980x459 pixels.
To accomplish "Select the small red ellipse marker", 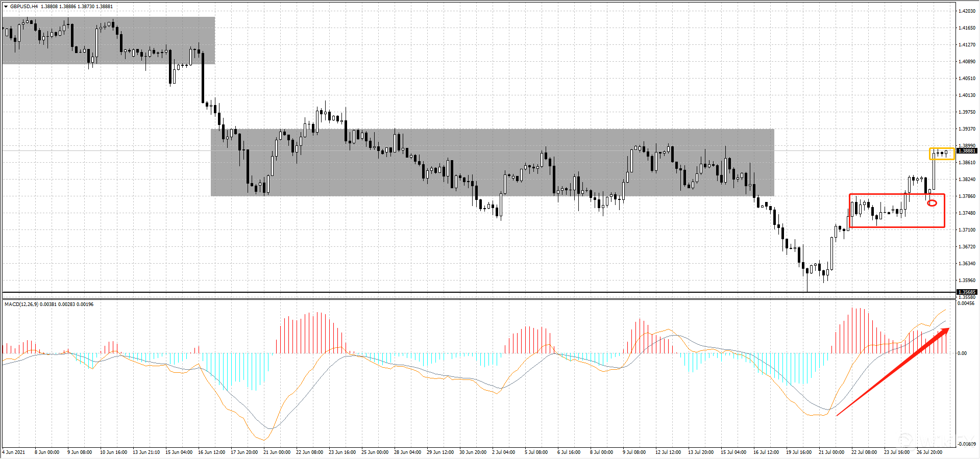I will click(932, 203).
